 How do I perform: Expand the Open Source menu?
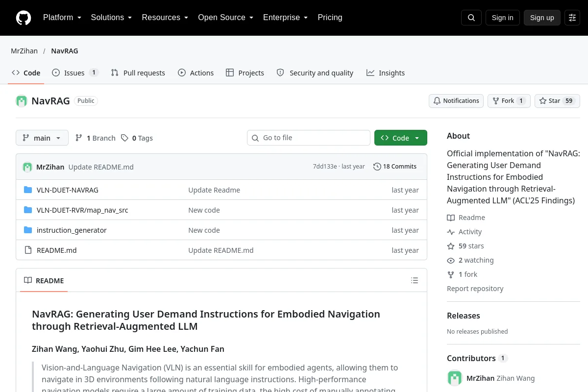click(x=226, y=18)
